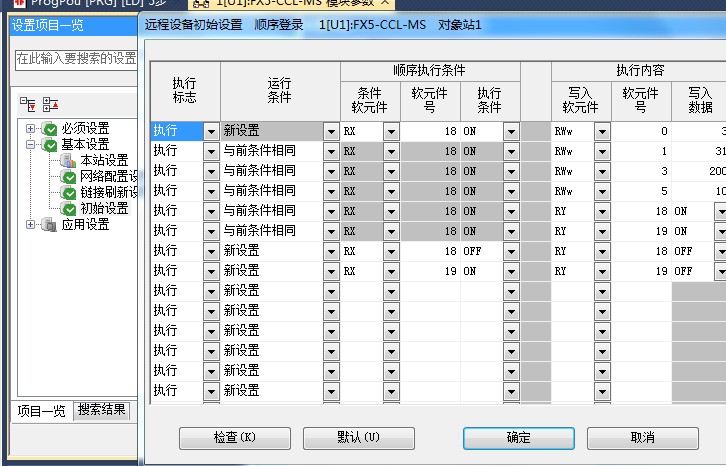Click 应用设置 node in tree

85,225
